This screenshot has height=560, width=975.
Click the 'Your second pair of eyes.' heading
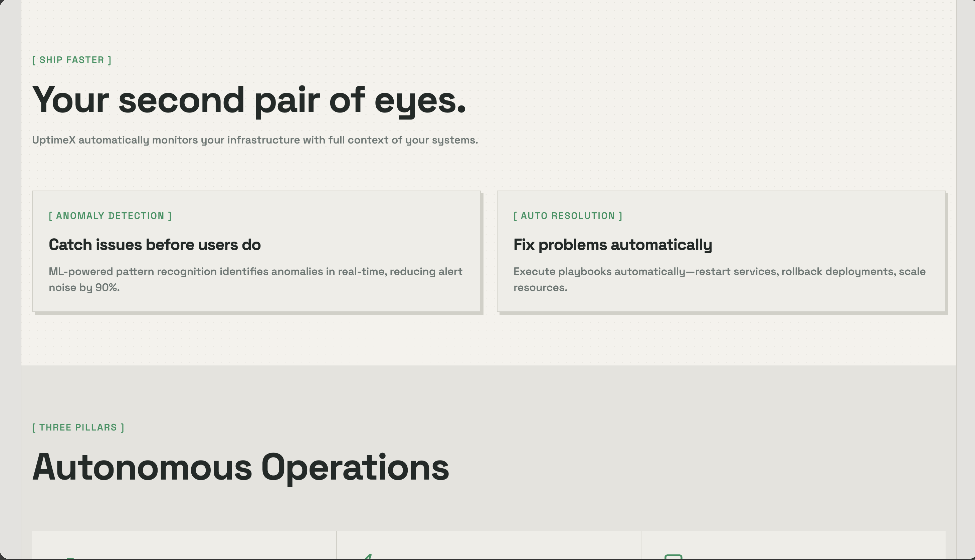[248, 100]
